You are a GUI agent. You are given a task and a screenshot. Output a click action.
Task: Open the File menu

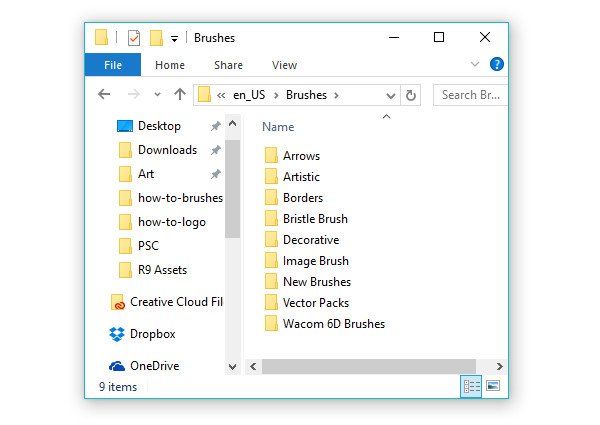113,65
